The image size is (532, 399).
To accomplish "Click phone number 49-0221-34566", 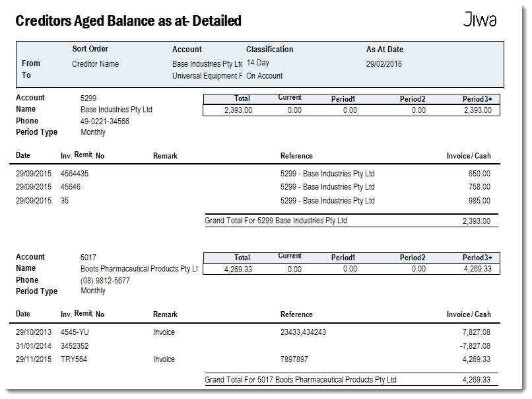I will coord(105,122).
